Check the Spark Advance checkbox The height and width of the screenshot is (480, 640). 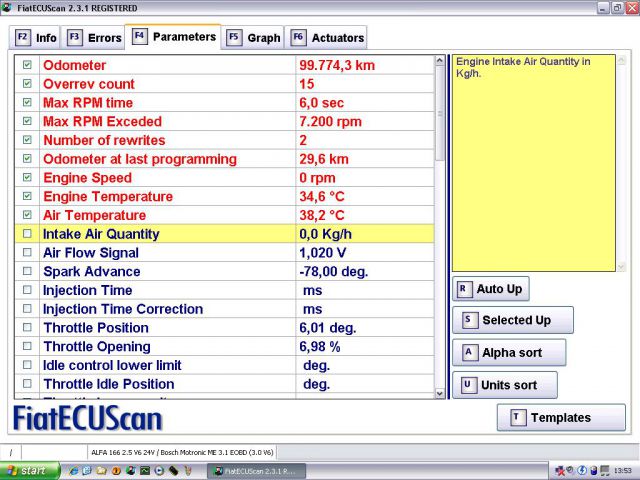coord(27,271)
